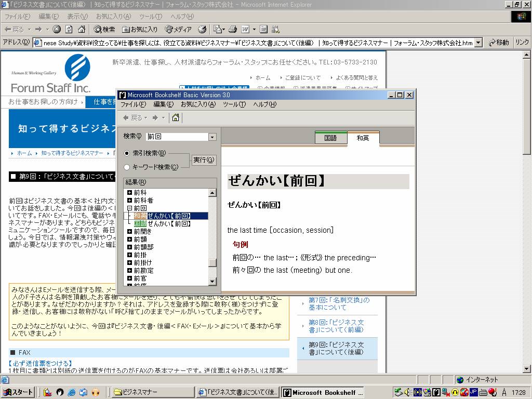Click よくある質問と答え link
The height and width of the screenshot is (399, 532).
tap(357, 78)
